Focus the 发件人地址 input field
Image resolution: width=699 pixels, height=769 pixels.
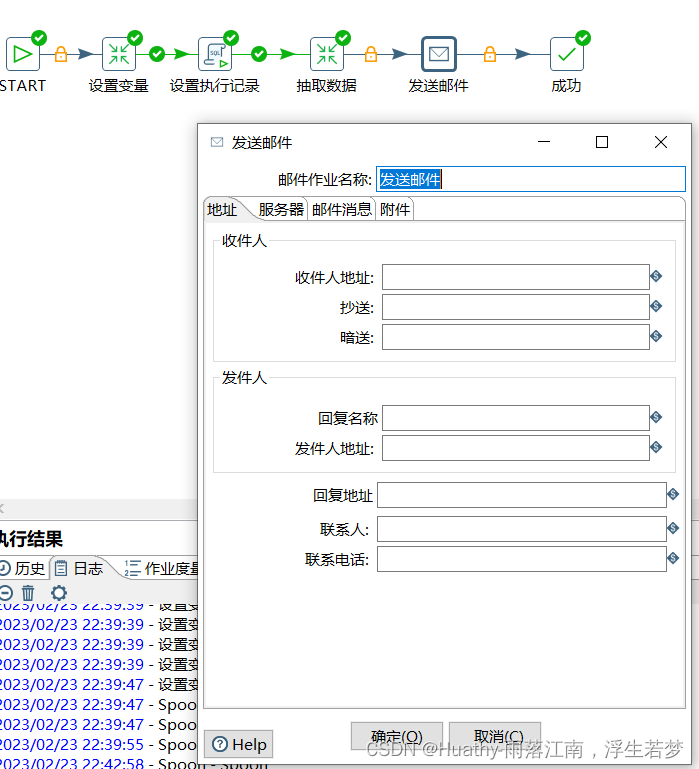[516, 448]
